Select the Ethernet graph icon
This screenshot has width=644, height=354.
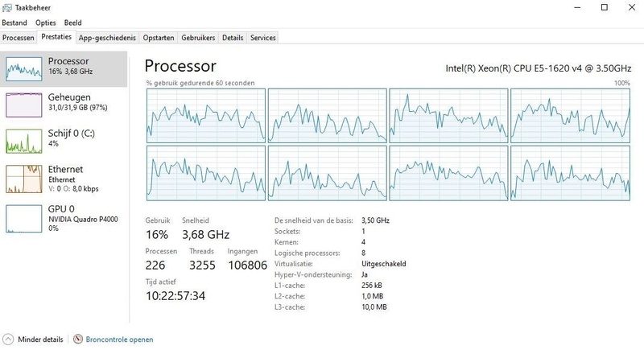(x=23, y=178)
